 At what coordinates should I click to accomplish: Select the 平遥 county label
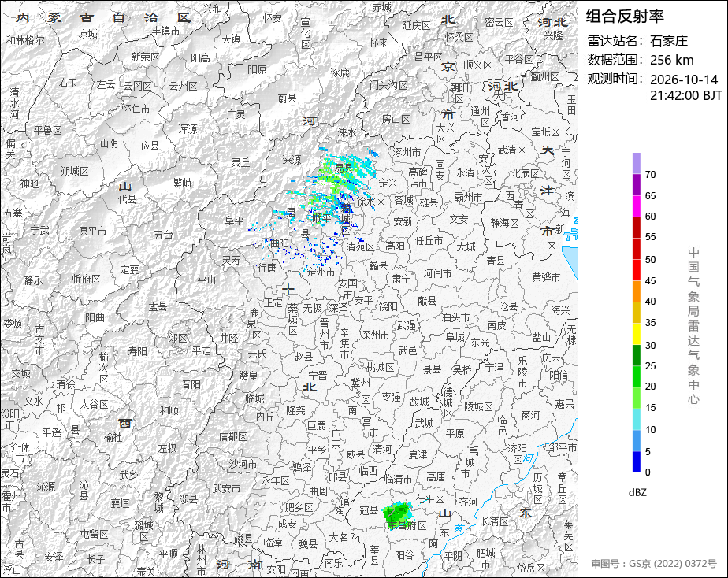[51, 433]
